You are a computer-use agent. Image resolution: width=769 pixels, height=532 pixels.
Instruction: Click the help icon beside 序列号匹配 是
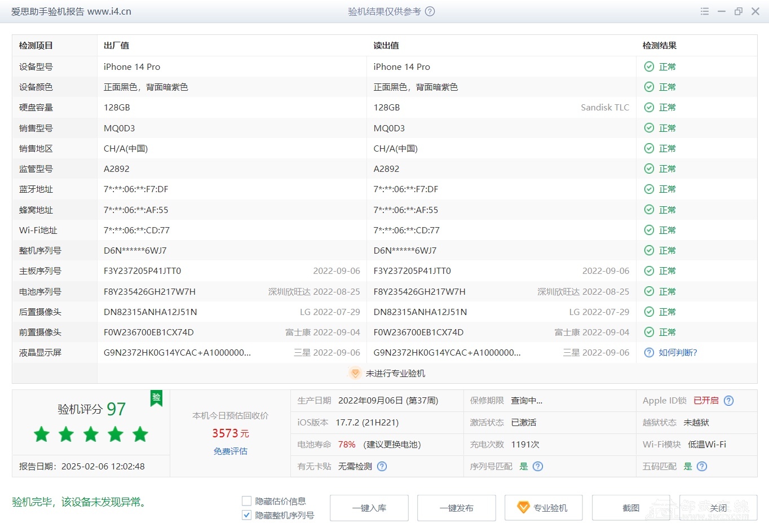[x=538, y=466]
